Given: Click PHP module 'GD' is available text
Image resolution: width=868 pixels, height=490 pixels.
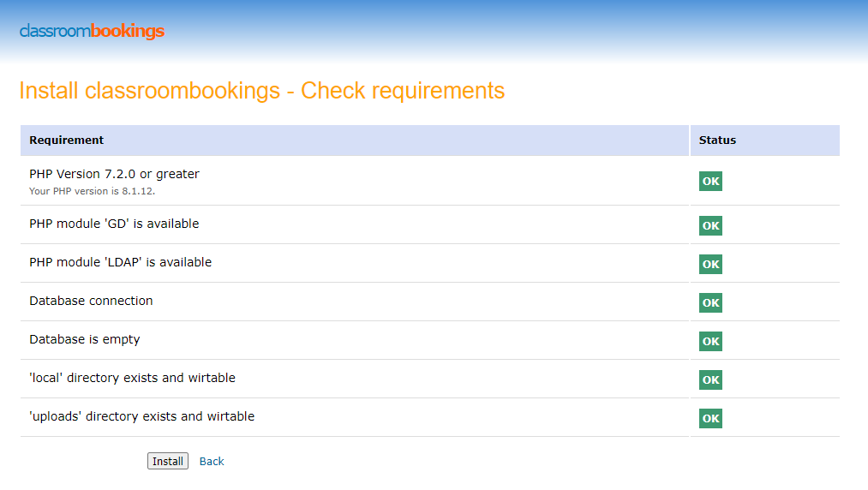Looking at the screenshot, I should pos(114,224).
